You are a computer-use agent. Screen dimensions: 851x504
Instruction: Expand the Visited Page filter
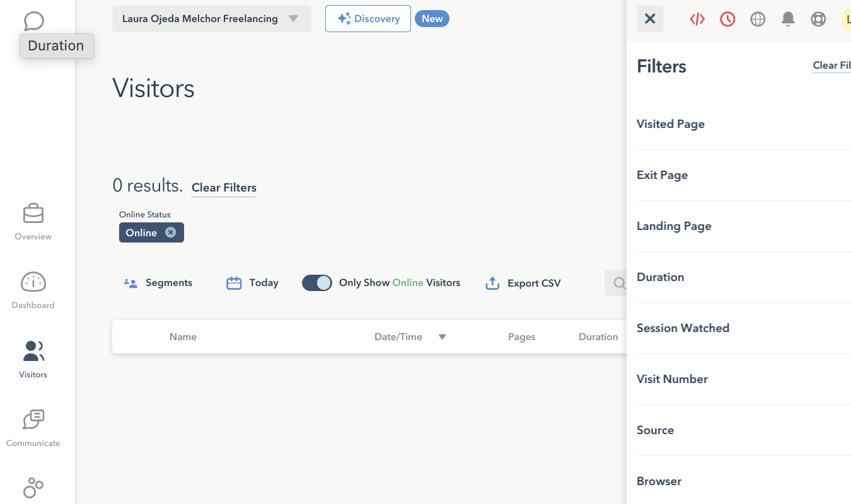pos(671,124)
